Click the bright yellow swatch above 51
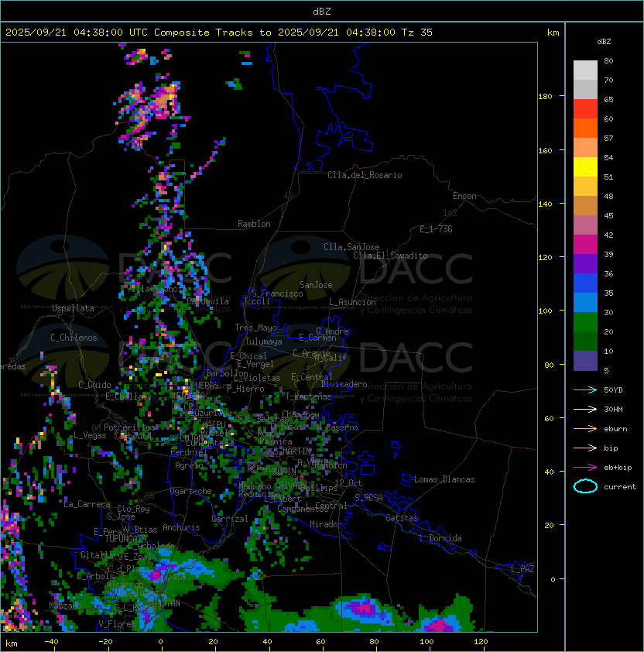644x652 pixels. click(x=585, y=166)
